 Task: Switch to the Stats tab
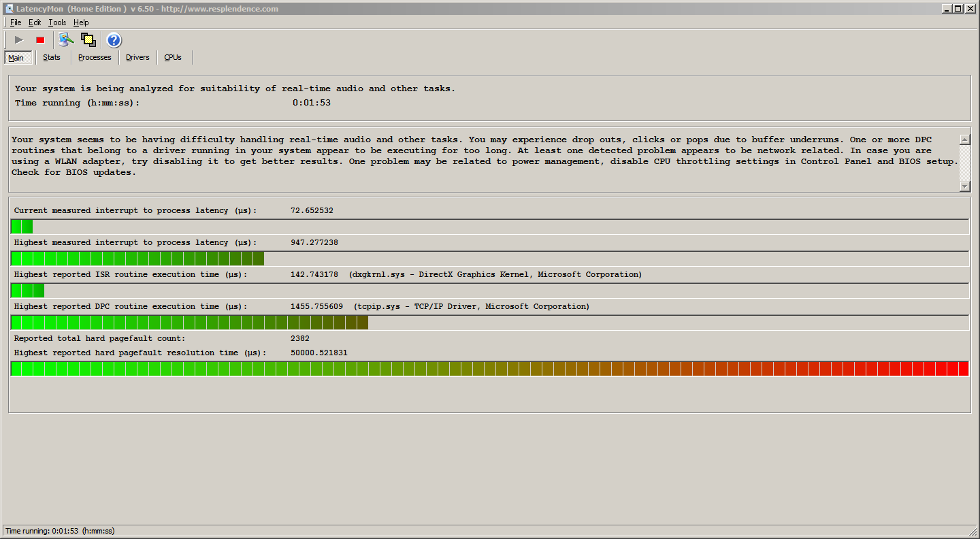(52, 57)
